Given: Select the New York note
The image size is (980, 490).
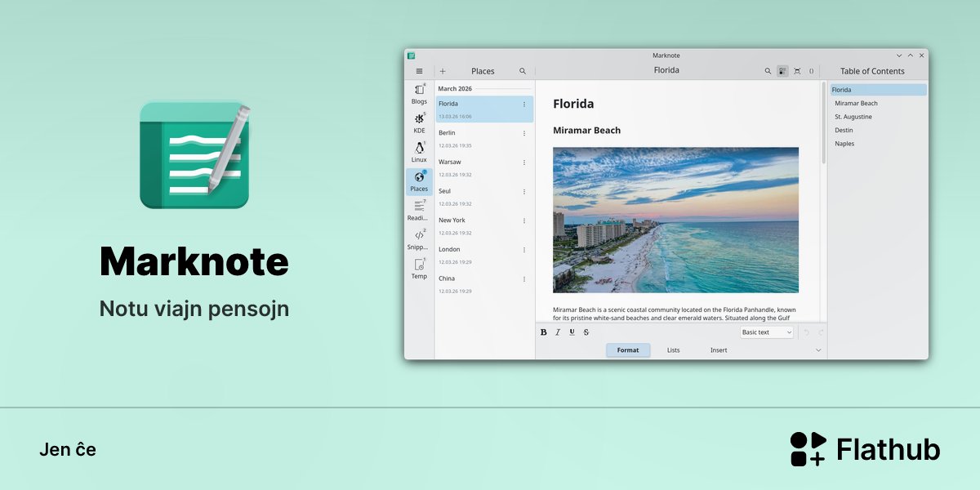Looking at the screenshot, I should (484, 226).
